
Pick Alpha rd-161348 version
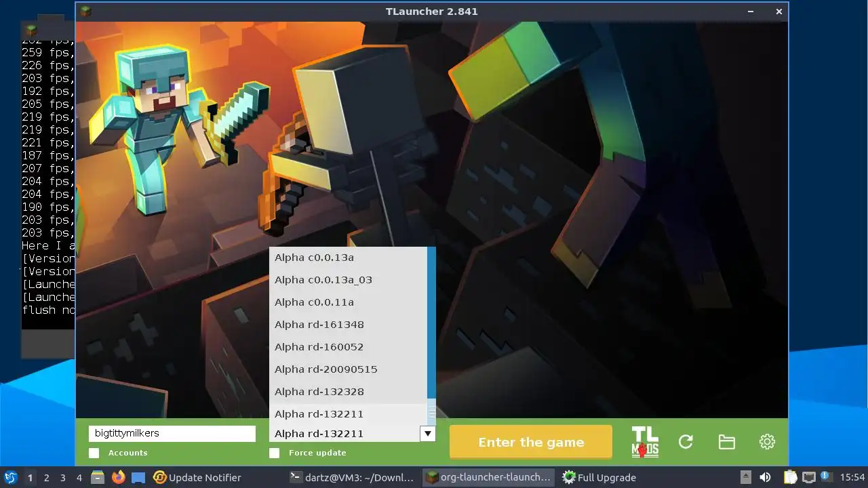[348, 325]
